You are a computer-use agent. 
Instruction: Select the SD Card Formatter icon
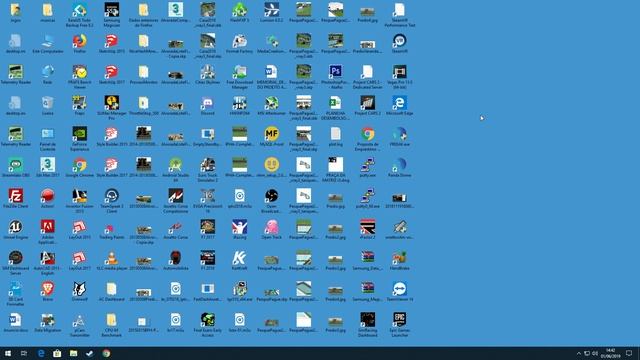pyautogui.click(x=16, y=289)
